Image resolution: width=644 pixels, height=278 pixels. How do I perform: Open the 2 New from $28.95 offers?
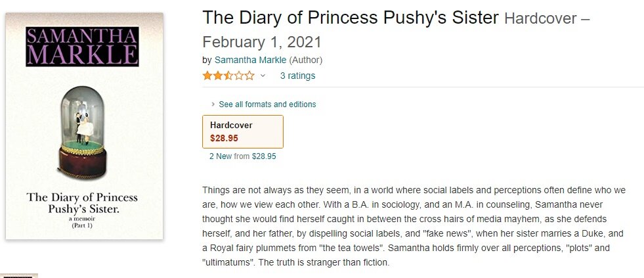(x=242, y=156)
